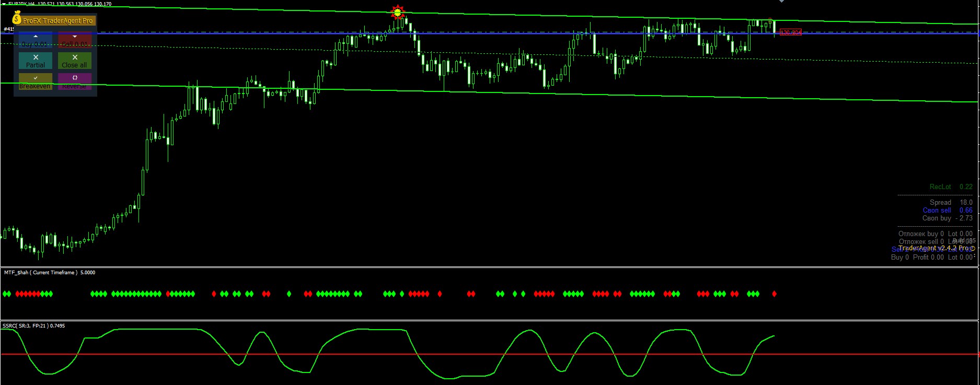The image size is (980, 385).
Task: Click the Close all button
Action: (x=75, y=61)
